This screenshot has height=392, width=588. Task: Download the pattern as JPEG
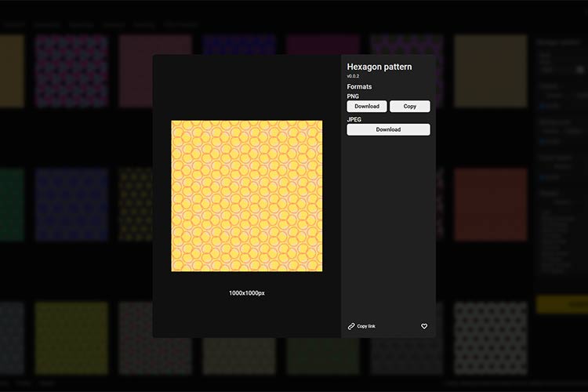click(x=388, y=129)
